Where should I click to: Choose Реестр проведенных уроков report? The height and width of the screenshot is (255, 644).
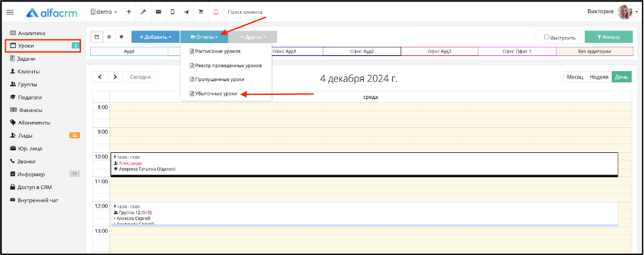coord(225,65)
